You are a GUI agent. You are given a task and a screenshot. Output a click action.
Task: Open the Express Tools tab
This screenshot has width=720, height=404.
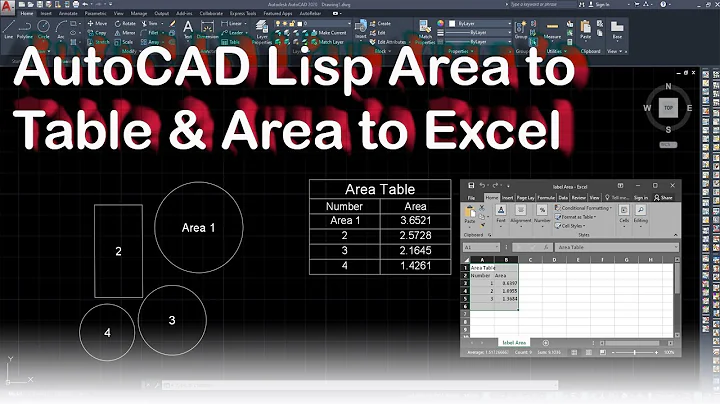pos(243,14)
